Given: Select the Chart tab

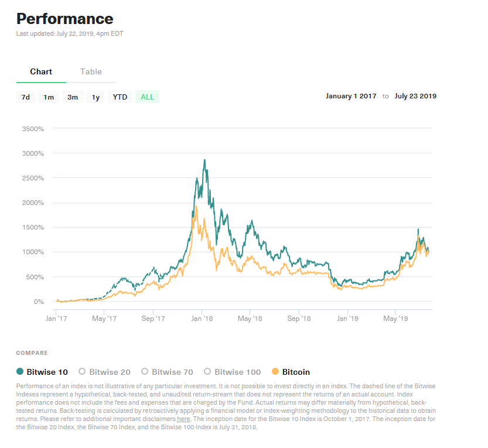Looking at the screenshot, I should (41, 71).
